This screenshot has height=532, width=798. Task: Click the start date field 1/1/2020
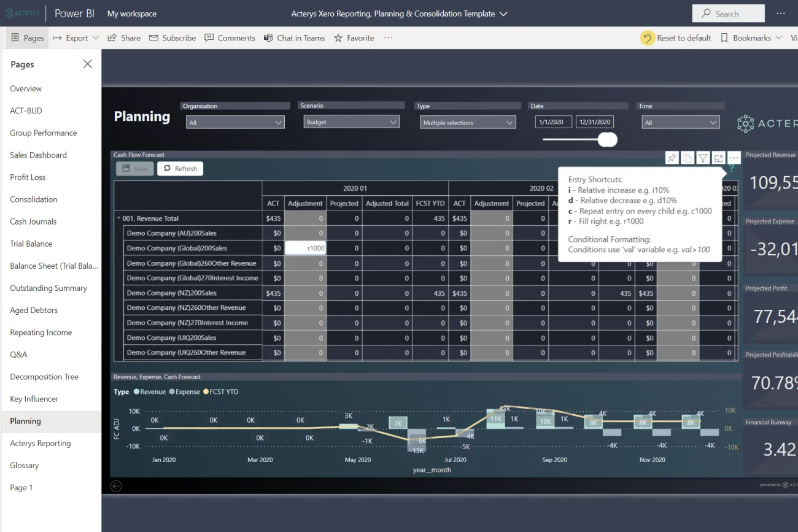tap(553, 122)
